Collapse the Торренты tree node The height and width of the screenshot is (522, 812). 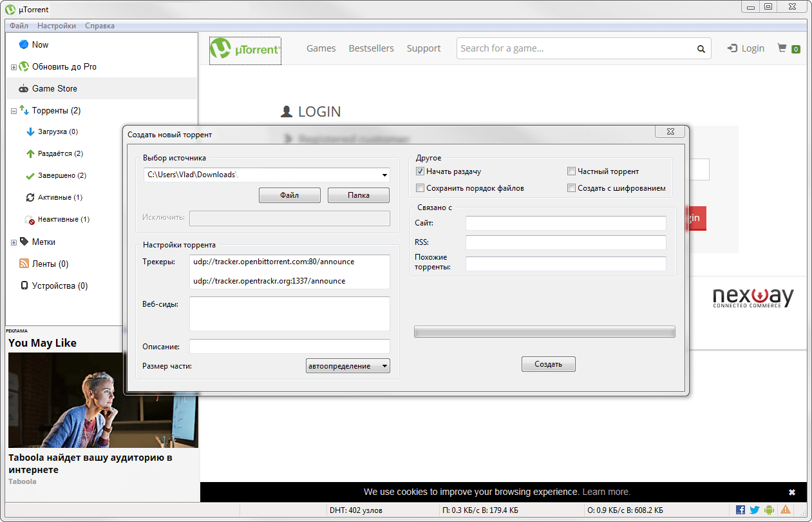pos(14,111)
